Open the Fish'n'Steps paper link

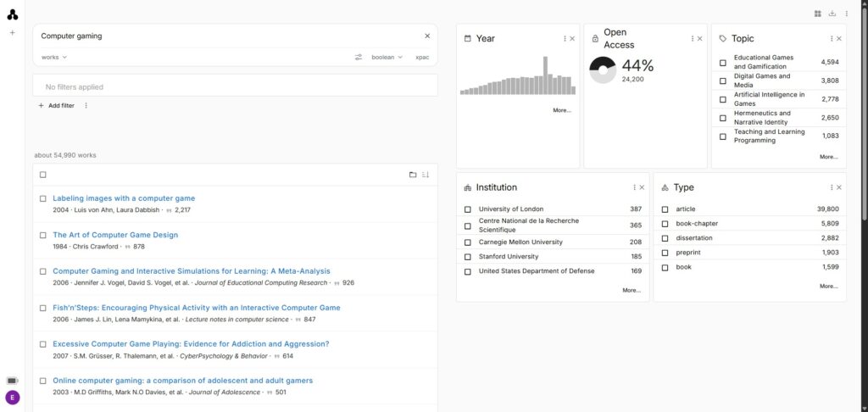(197, 308)
